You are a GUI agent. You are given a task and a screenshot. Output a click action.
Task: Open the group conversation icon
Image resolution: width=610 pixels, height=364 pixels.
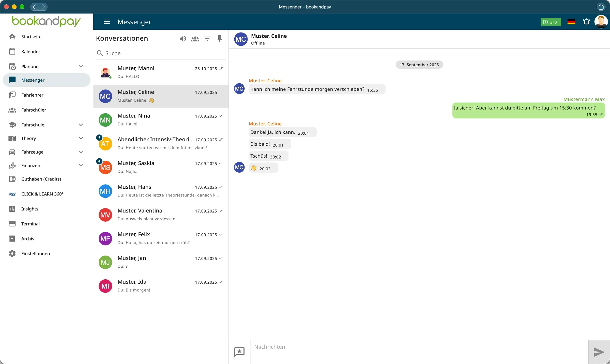pos(195,39)
